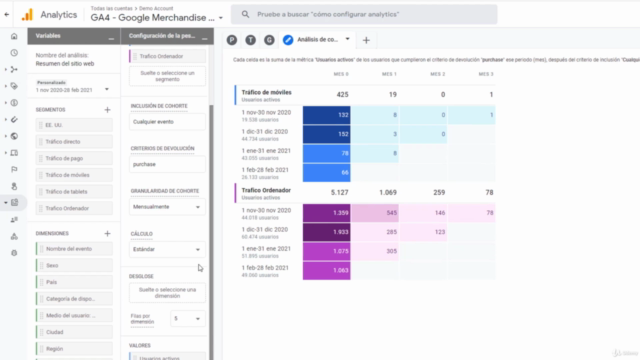Click the pink cell 545

coord(375,213)
